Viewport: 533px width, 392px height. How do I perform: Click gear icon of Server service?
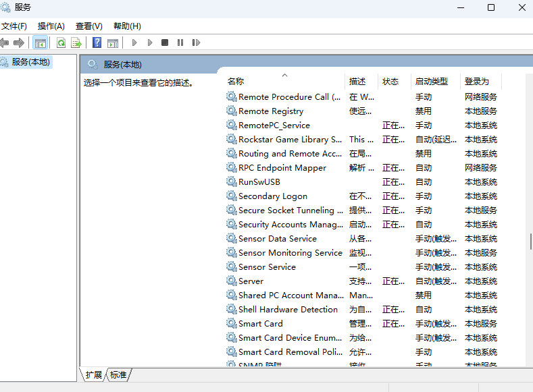[x=232, y=281]
